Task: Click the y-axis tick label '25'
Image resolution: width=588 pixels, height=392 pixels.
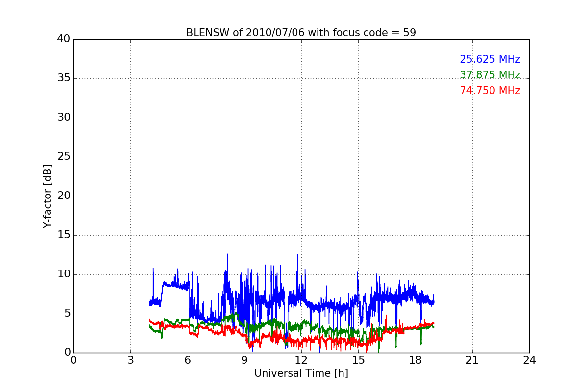Action: (x=64, y=157)
